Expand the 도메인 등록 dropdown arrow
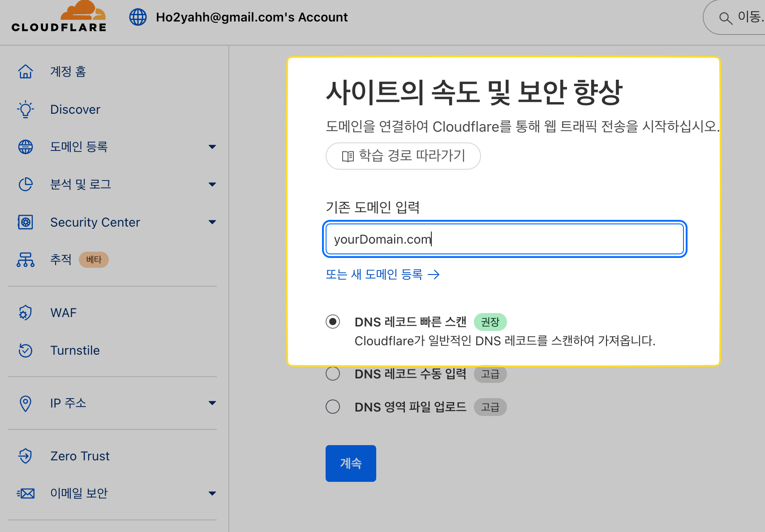 tap(212, 147)
